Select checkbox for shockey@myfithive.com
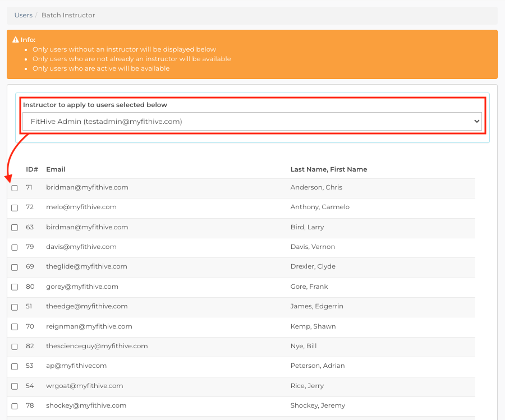The width and height of the screenshot is (505, 420). 15,406
